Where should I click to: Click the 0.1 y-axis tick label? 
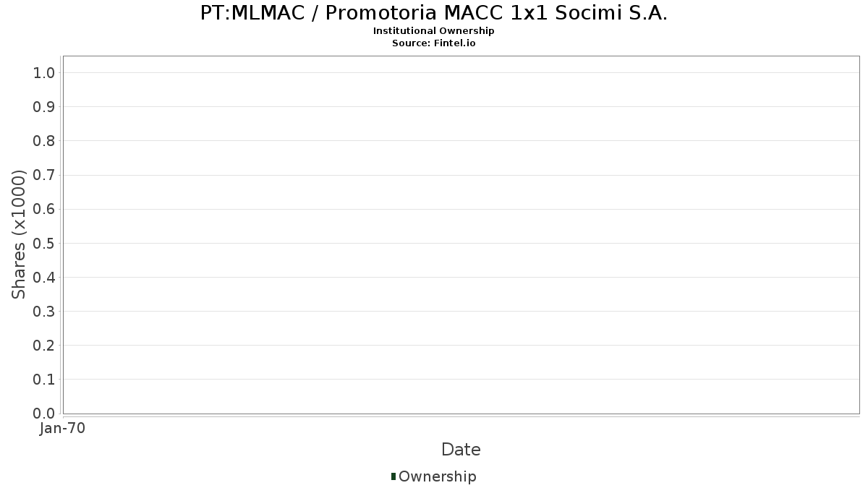click(44, 379)
